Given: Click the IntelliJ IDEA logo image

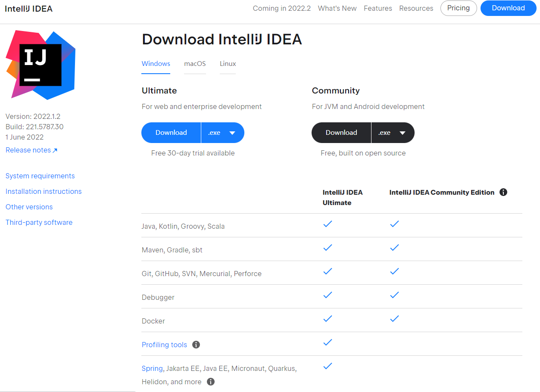Looking at the screenshot, I should click(x=41, y=65).
